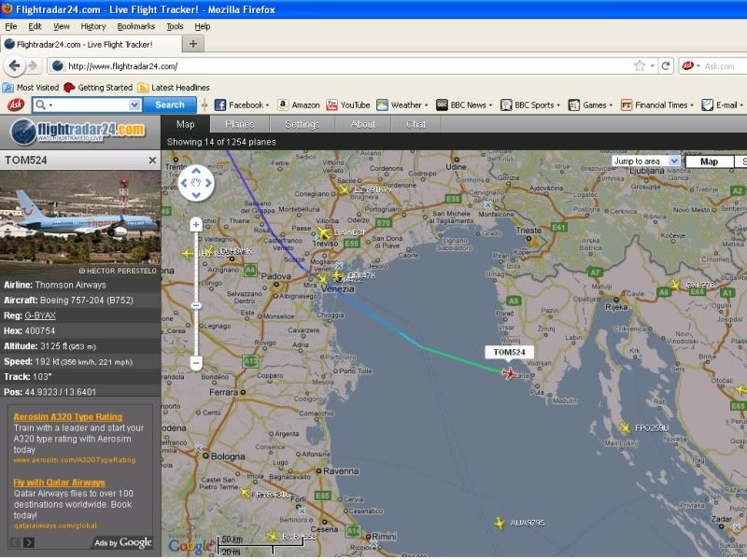The height and width of the screenshot is (560, 747).
Task: Open the Bookmarks menu
Action: coord(135,26)
